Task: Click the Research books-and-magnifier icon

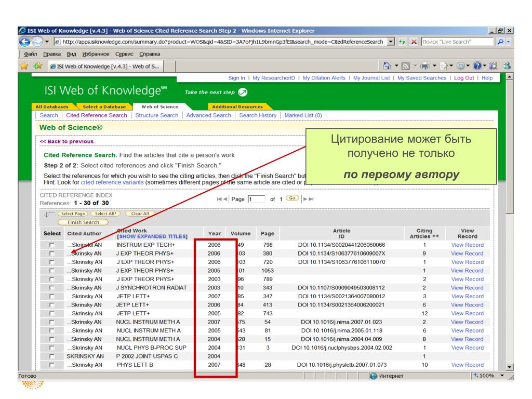Action: 494,66
